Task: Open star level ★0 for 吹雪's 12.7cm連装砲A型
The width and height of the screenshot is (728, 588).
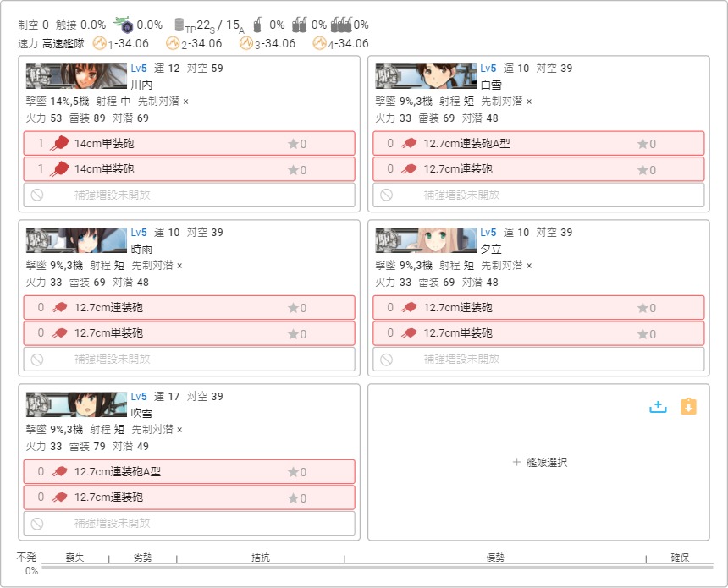Action: click(x=297, y=472)
